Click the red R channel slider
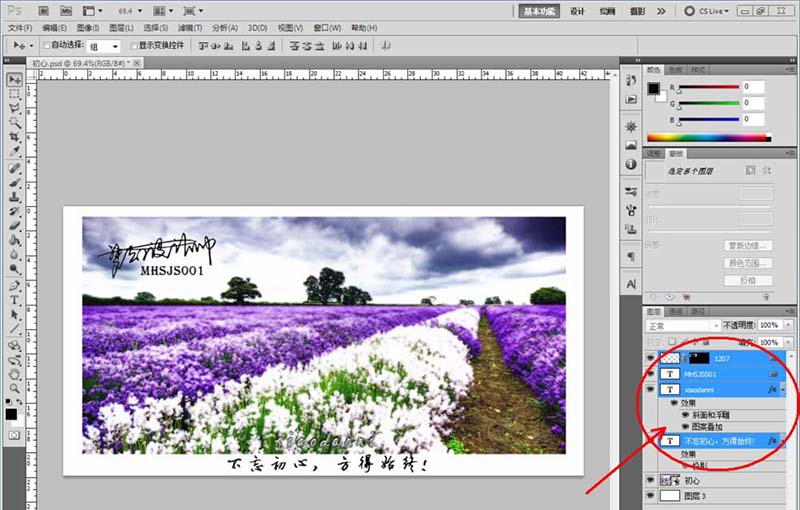 (709, 87)
